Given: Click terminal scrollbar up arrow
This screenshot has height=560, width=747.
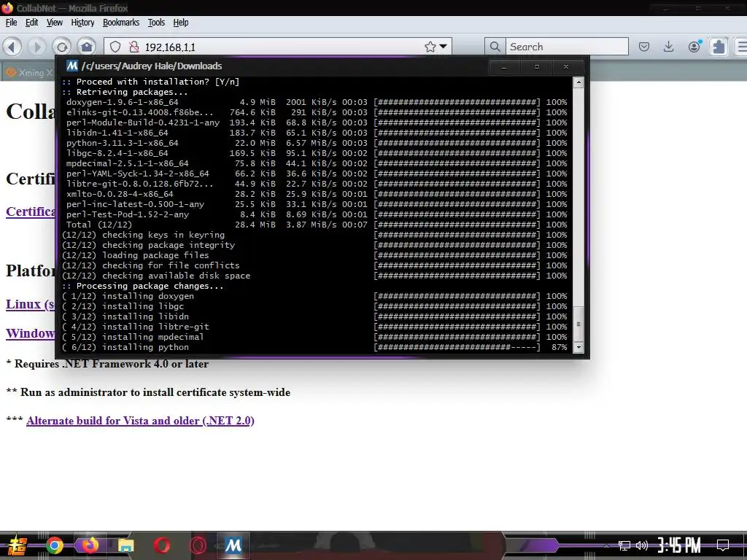Looking at the screenshot, I should [578, 82].
